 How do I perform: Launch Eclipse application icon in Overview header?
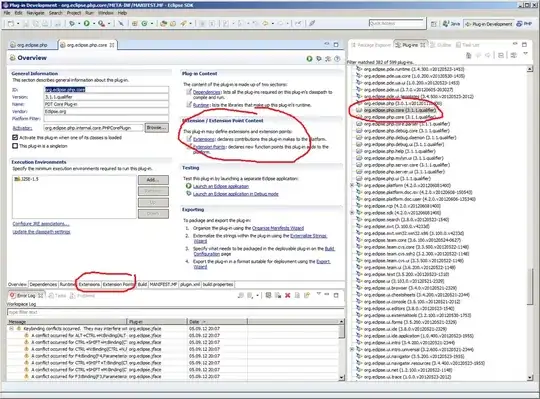coord(309,59)
